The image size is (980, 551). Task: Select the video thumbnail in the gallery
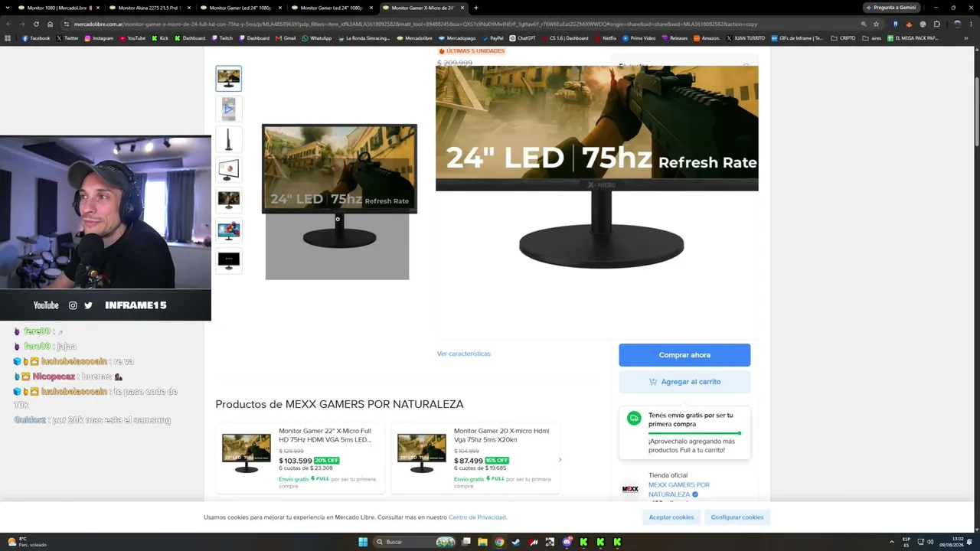pyautogui.click(x=228, y=109)
